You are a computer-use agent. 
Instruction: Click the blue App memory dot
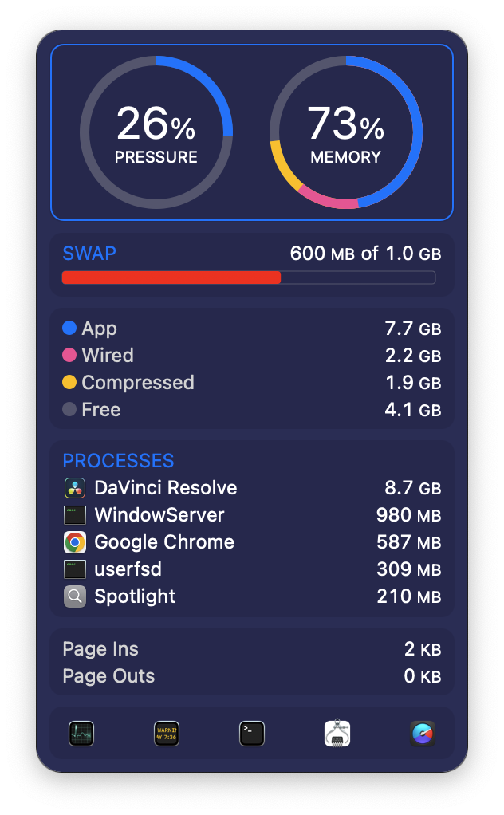click(x=69, y=328)
